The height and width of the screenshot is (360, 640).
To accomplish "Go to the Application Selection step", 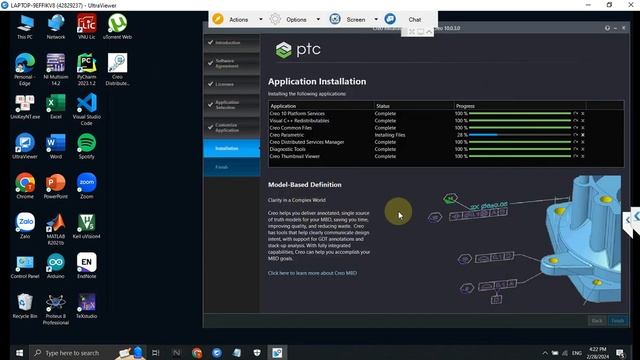I will point(231,105).
